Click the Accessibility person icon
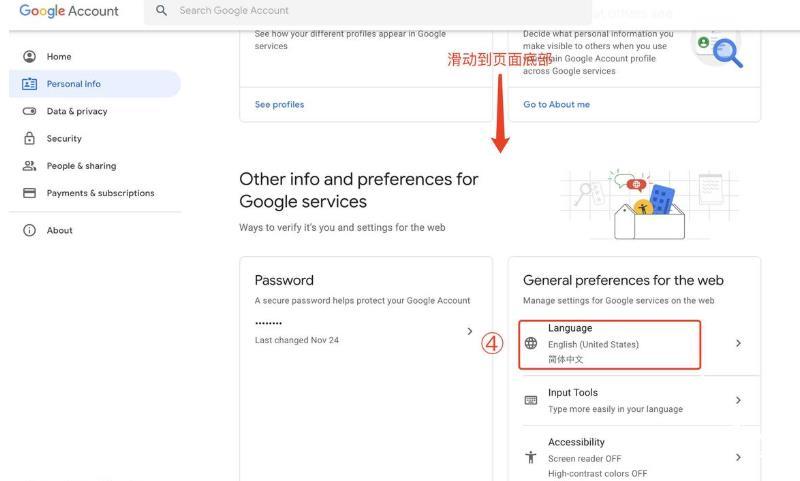This screenshot has width=800, height=481. pos(531,457)
